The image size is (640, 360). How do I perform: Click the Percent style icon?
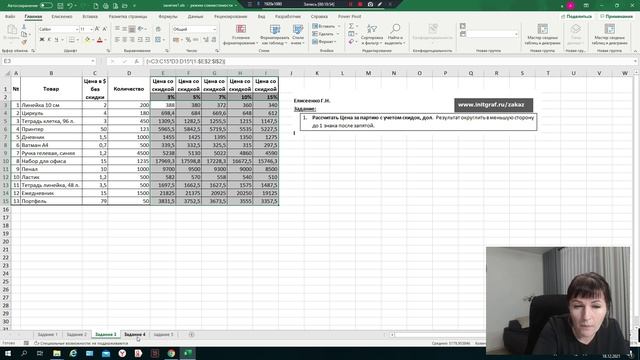coord(188,40)
